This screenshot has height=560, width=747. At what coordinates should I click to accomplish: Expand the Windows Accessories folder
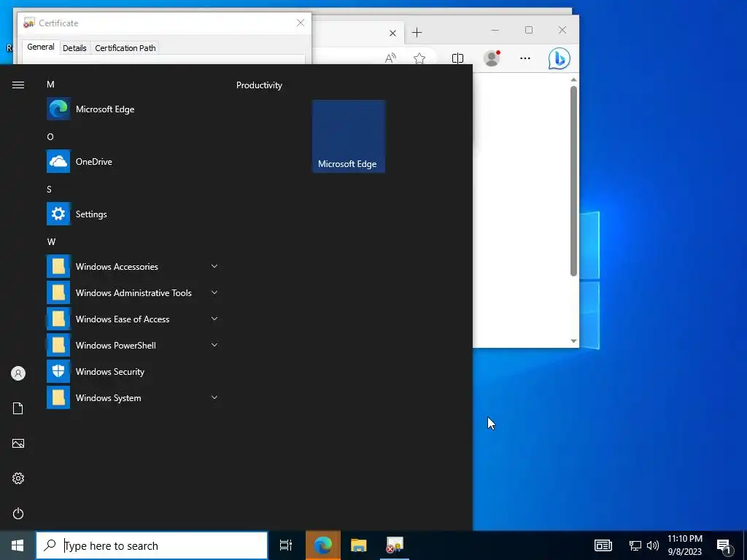tap(133, 266)
